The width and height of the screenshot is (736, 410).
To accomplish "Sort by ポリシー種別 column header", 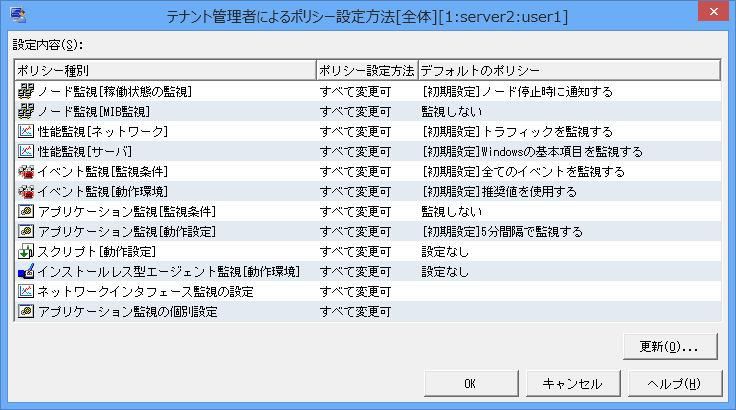I will pyautogui.click(x=164, y=71).
